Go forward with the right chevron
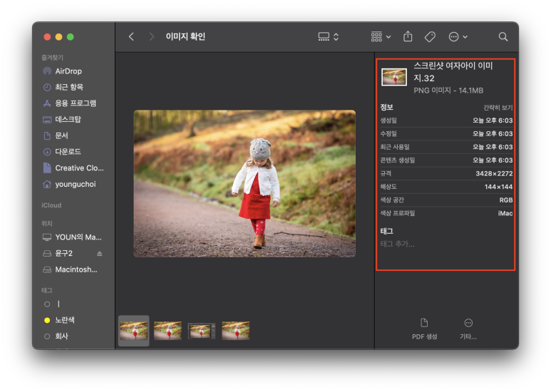This screenshot has width=551, height=392. (151, 36)
